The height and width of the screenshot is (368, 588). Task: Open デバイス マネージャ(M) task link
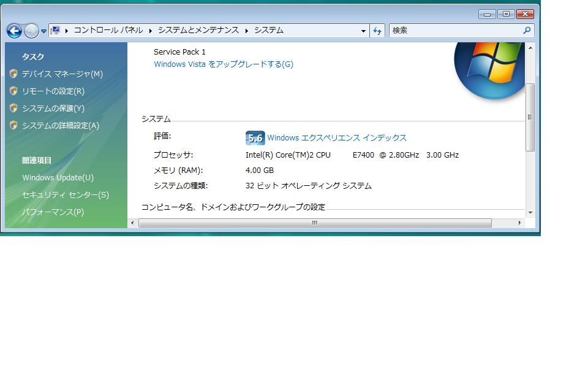tap(62, 74)
